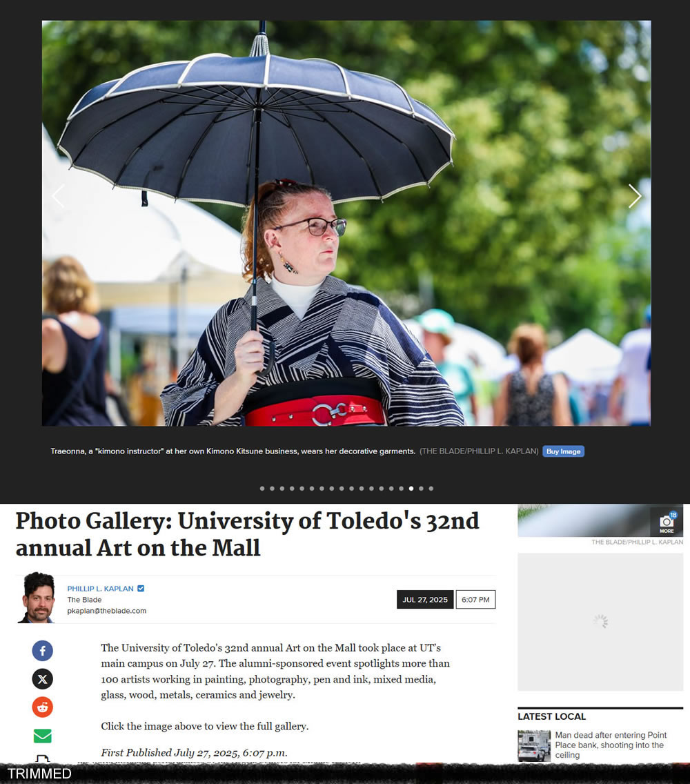Image resolution: width=690 pixels, height=784 pixels.
Task: Share article on X
Action: click(43, 679)
